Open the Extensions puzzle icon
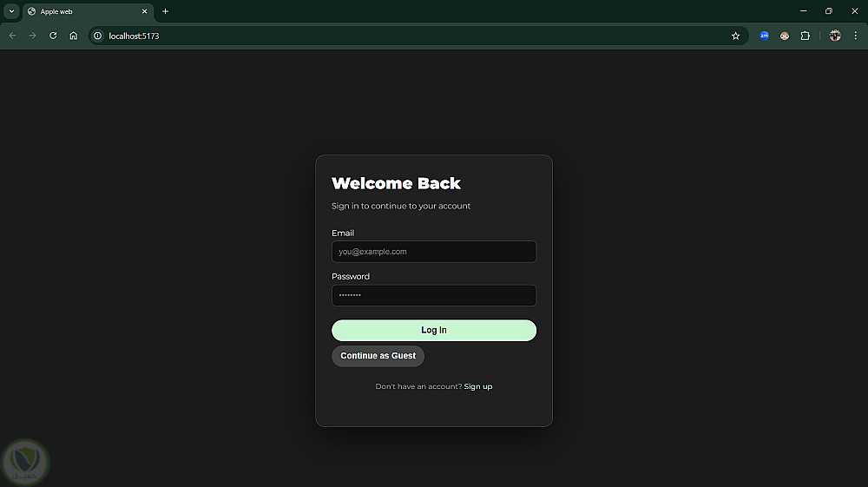The width and height of the screenshot is (868, 487). [805, 36]
